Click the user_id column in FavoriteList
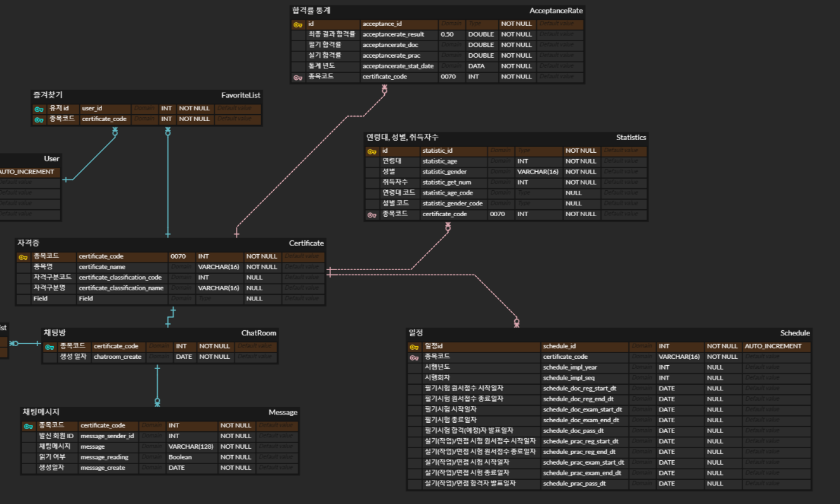 click(92, 109)
